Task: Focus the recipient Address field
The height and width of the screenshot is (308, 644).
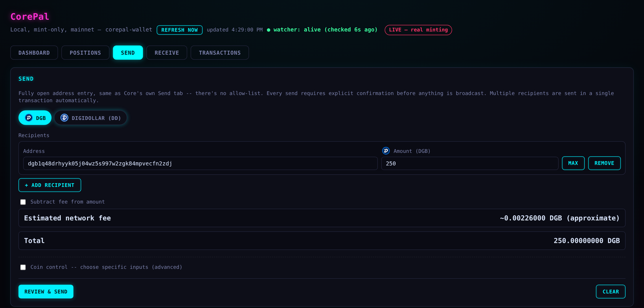Action: point(200,163)
